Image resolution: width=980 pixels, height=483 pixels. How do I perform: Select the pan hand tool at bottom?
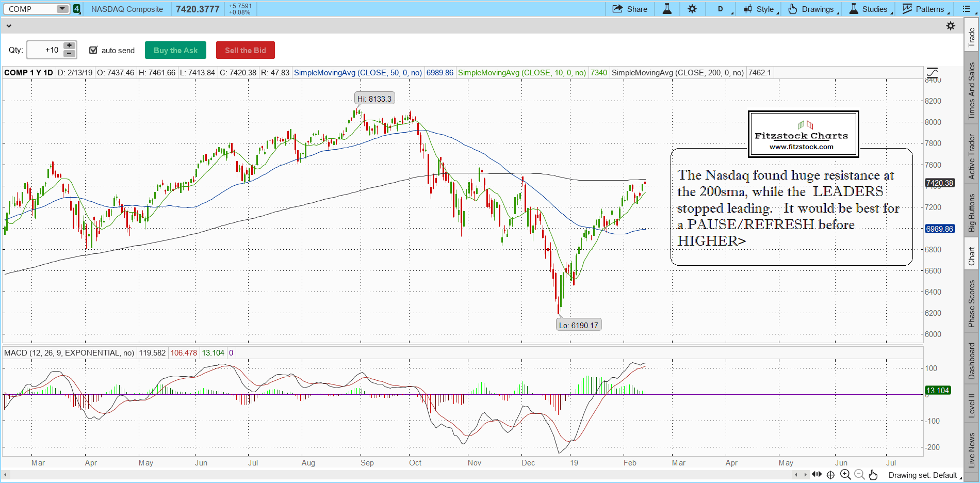[x=873, y=475]
